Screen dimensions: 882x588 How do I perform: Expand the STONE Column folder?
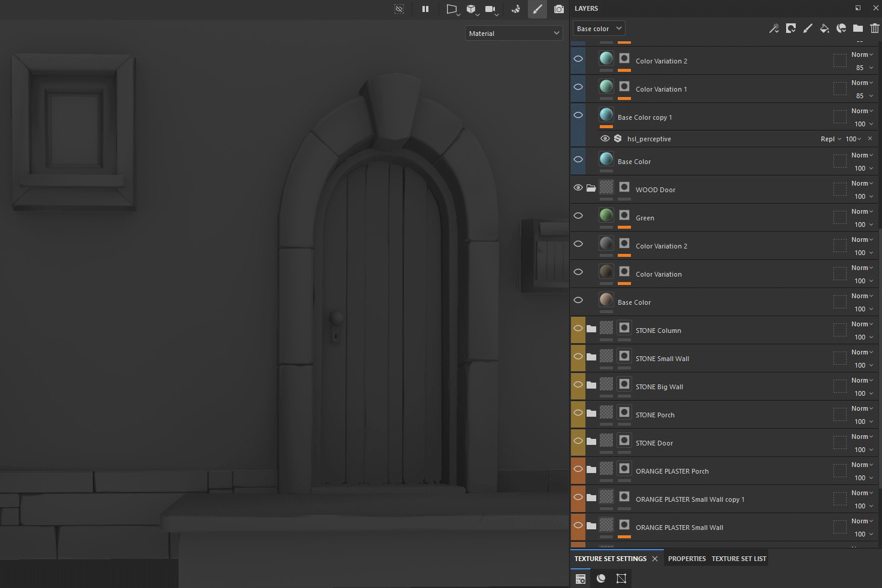(x=591, y=329)
